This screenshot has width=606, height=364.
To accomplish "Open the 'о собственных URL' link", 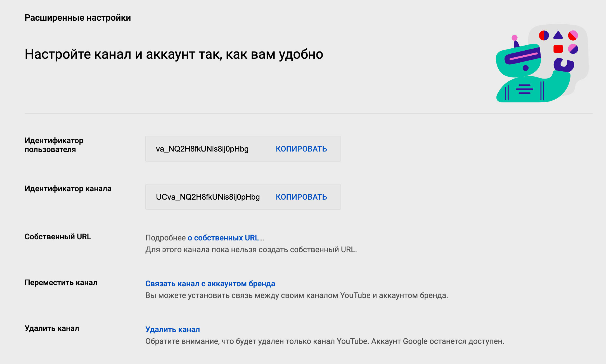I will [223, 238].
